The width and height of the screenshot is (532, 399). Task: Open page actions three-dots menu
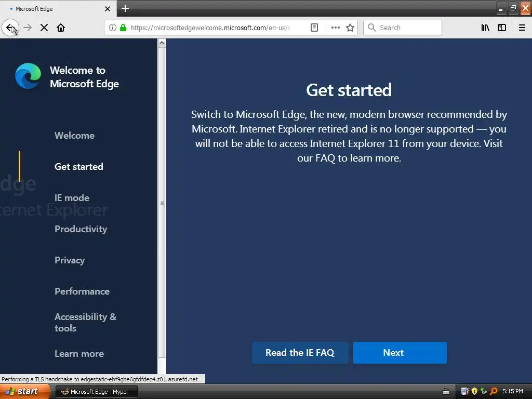coord(335,28)
